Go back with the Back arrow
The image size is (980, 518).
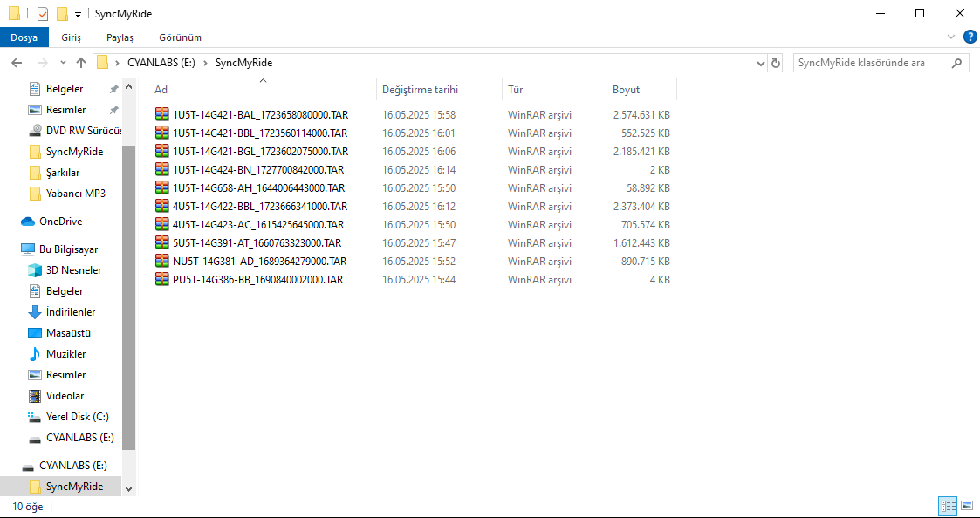(17, 63)
